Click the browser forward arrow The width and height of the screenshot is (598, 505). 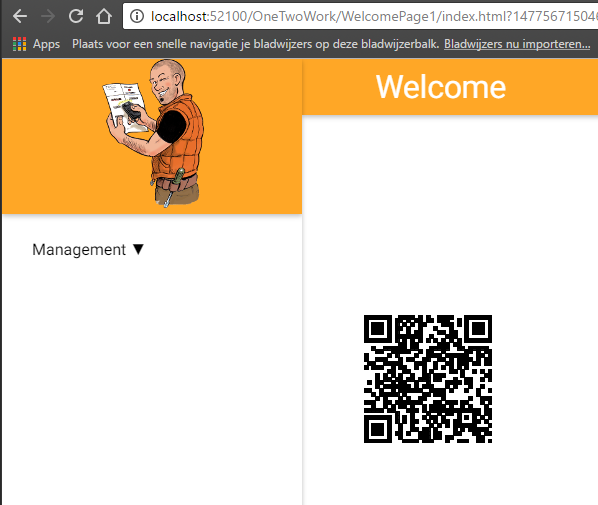tap(48, 16)
